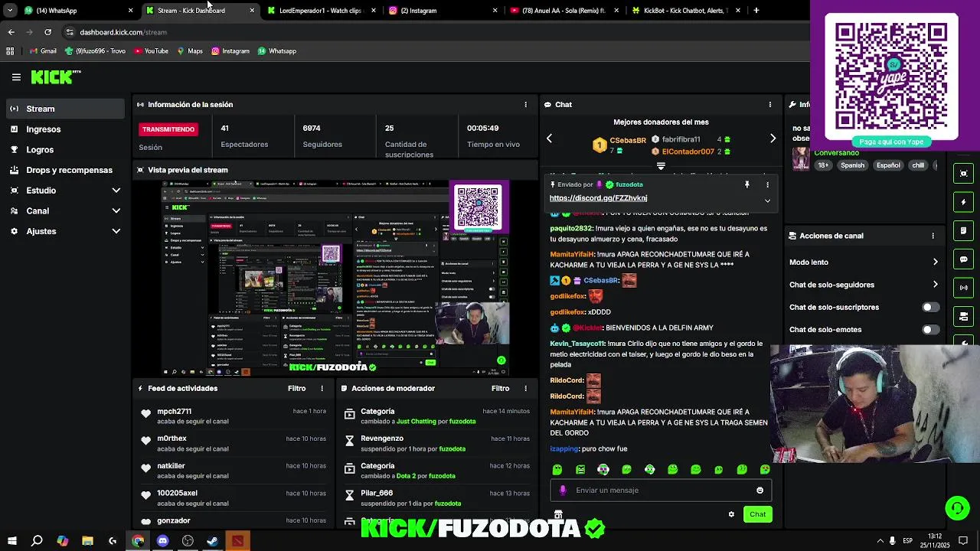Viewport: 980px width, 551px height.
Task: Click lightning bolt icon in right toolbar
Action: [964, 202]
